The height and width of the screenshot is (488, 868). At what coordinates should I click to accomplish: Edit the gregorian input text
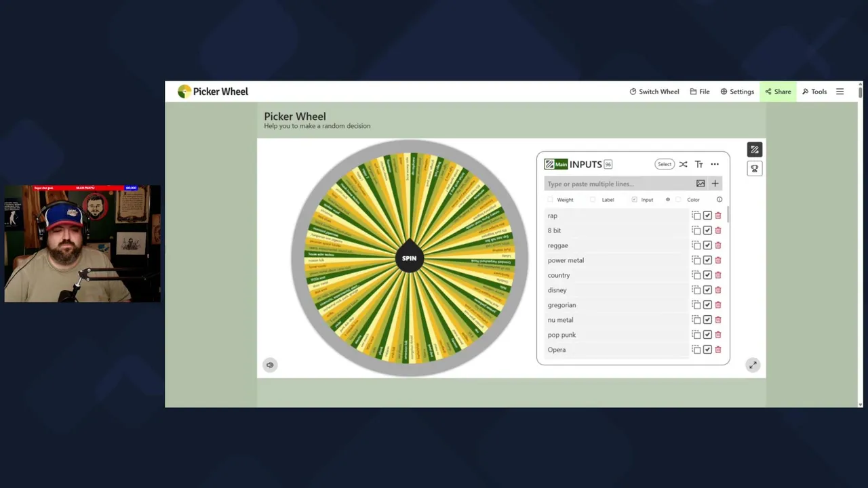(616, 305)
